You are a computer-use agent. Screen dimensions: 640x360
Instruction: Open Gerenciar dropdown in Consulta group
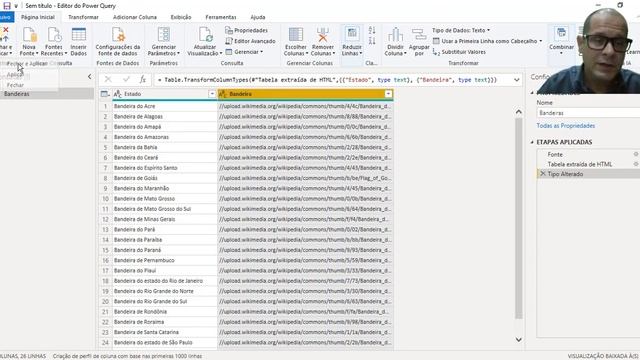coord(244,52)
